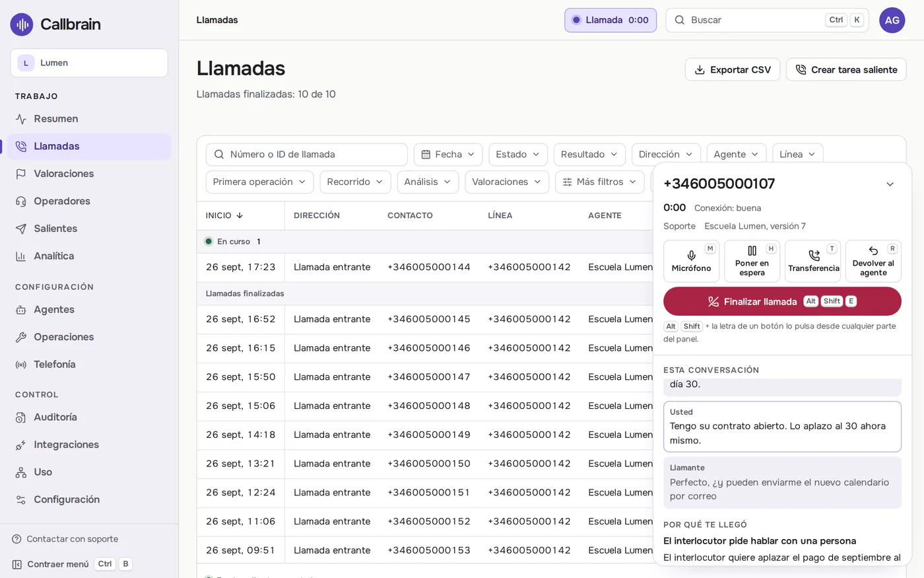Open the Resumen sidebar section
The image size is (924, 578).
click(89, 119)
